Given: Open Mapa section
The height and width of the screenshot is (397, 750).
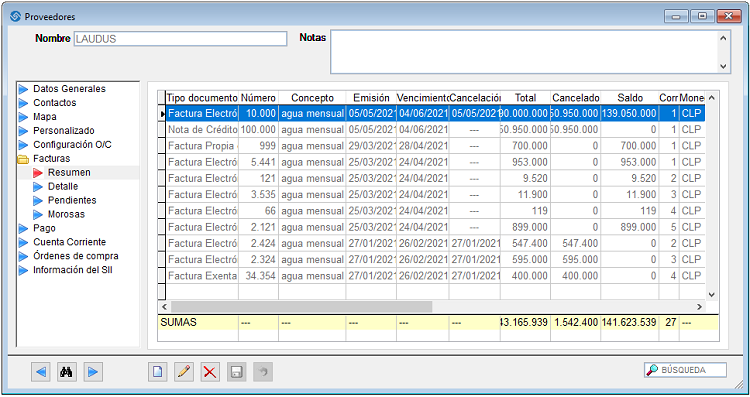Looking at the screenshot, I should click(44, 117).
